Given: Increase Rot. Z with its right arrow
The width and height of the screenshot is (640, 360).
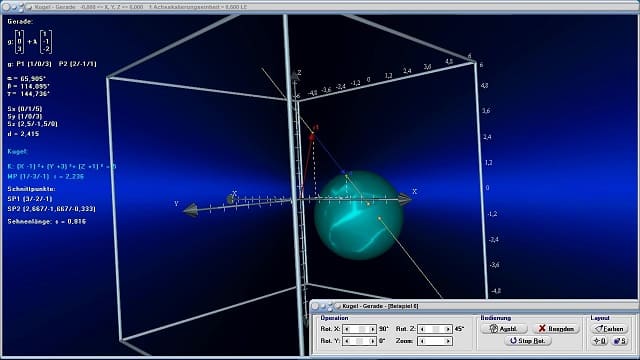Looking at the screenshot, I should coord(447,329).
